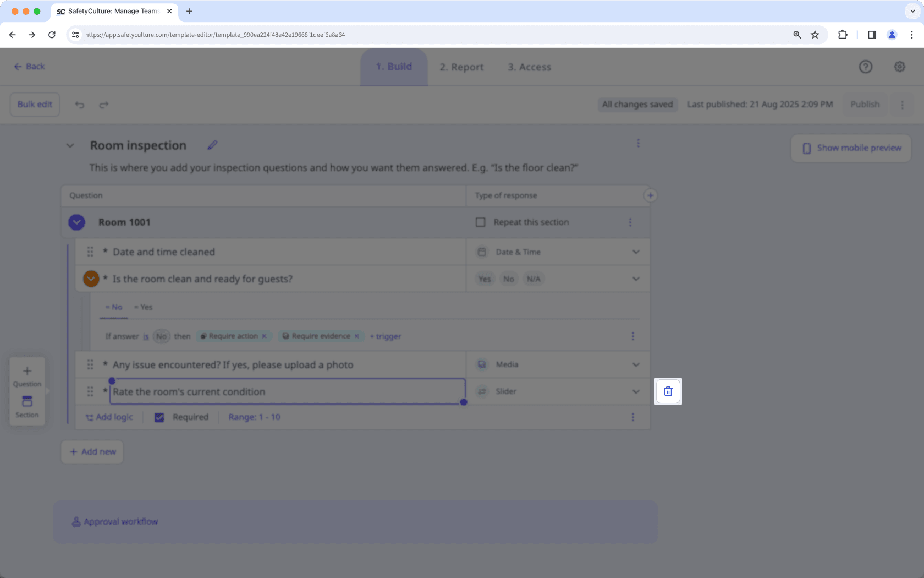Open the help question mark icon
Image resolution: width=924 pixels, height=578 pixels.
(865, 67)
